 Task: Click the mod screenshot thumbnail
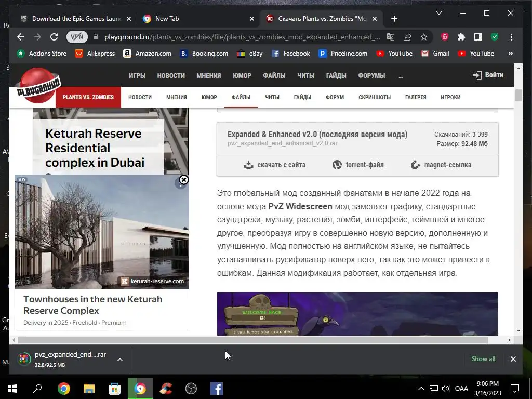click(x=357, y=314)
